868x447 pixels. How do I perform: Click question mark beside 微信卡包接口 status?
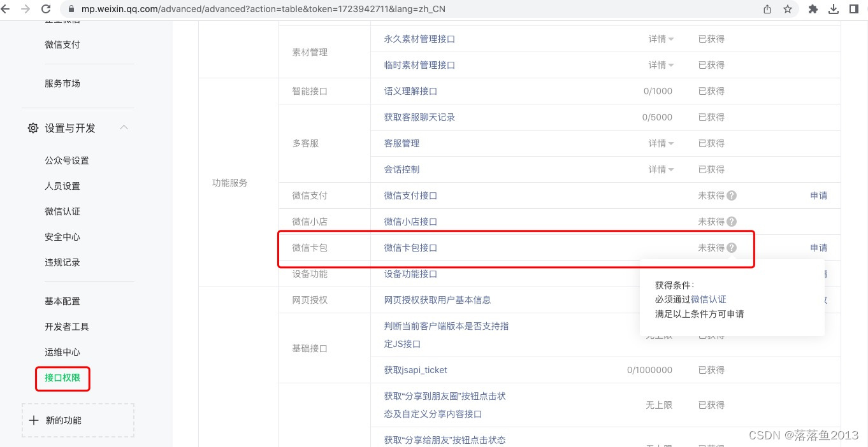[732, 248]
